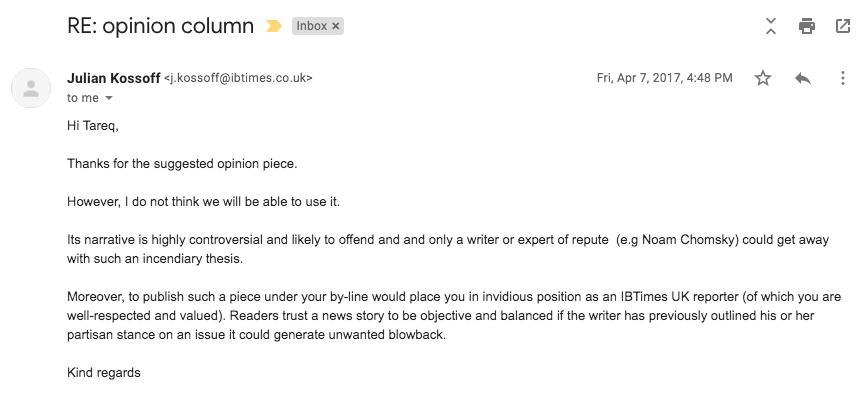The width and height of the screenshot is (856, 397).
Task: Toggle the yellow importance marker
Action: (x=274, y=26)
